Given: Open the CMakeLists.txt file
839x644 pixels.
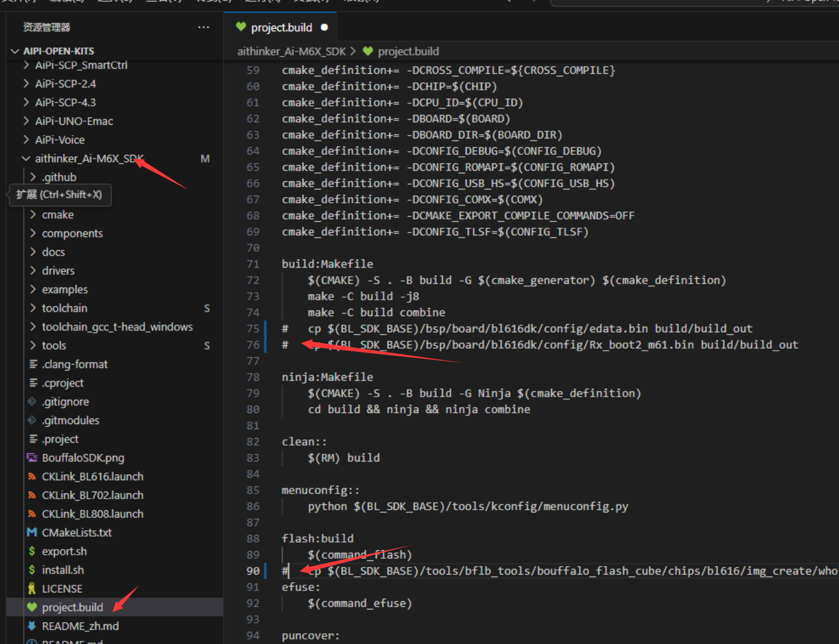Looking at the screenshot, I should click(x=77, y=532).
